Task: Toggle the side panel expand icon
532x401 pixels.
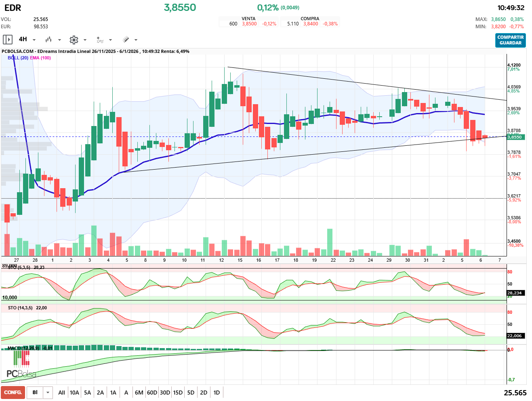Action: click(x=7, y=40)
